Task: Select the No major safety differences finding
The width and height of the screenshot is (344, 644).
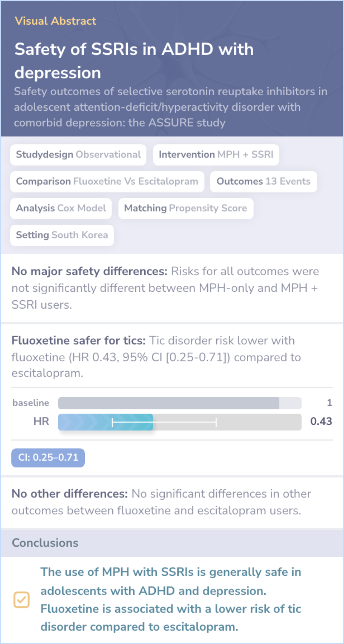Action: (165, 288)
